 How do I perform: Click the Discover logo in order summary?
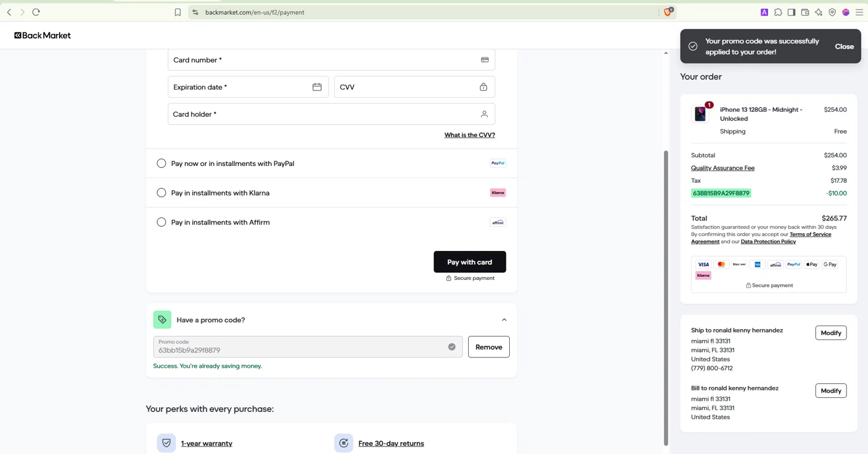tap(739, 264)
